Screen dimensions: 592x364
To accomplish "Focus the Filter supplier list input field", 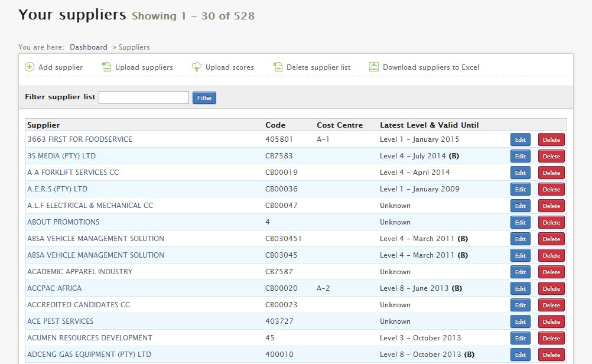I will (x=144, y=97).
